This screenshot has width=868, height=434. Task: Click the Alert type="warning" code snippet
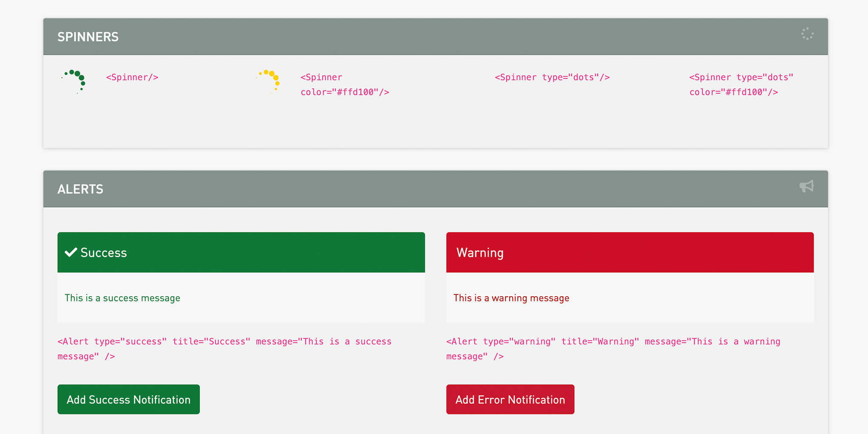coord(613,348)
